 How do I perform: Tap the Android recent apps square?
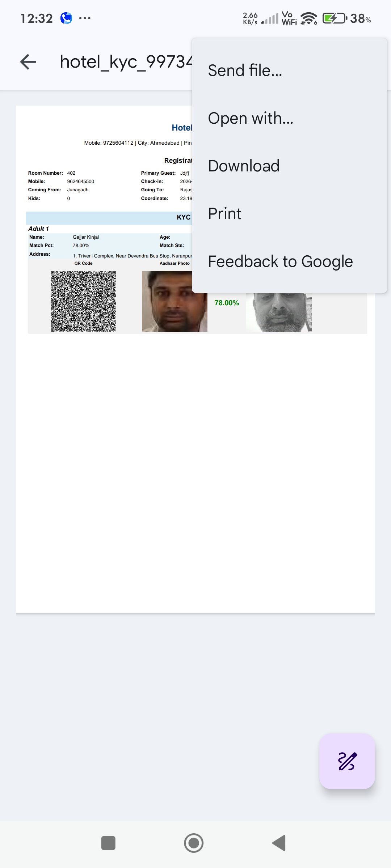108,843
